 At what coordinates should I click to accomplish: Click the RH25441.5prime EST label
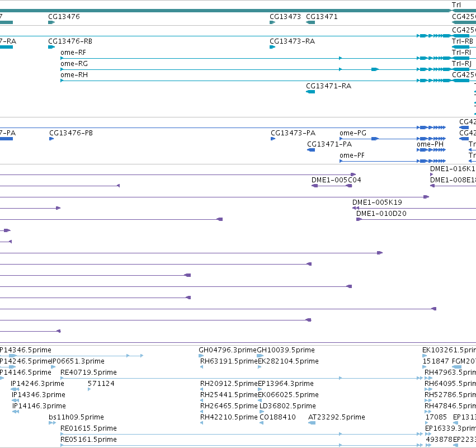(229, 395)
